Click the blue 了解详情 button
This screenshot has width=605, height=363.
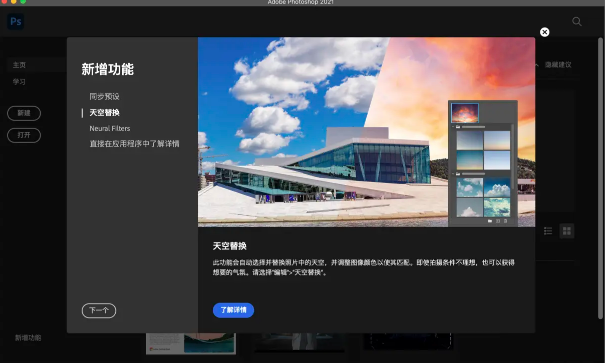click(x=233, y=310)
